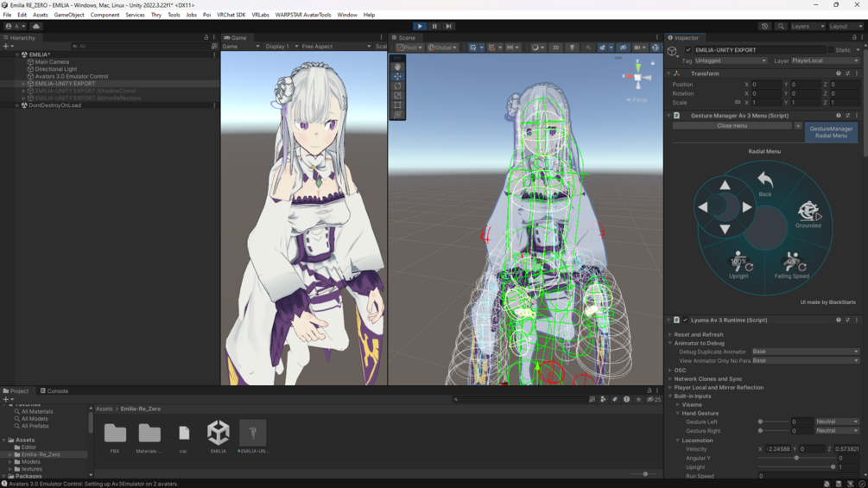868x488 pixels.
Task: Open the WARPSTAR AvatarTools menu
Action: click(303, 15)
